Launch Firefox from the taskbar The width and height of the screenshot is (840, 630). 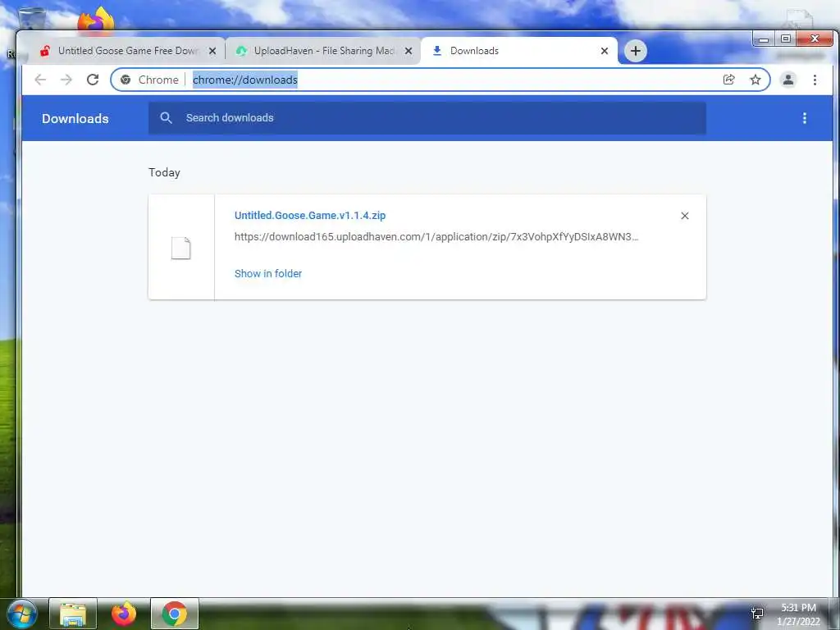[124, 614]
